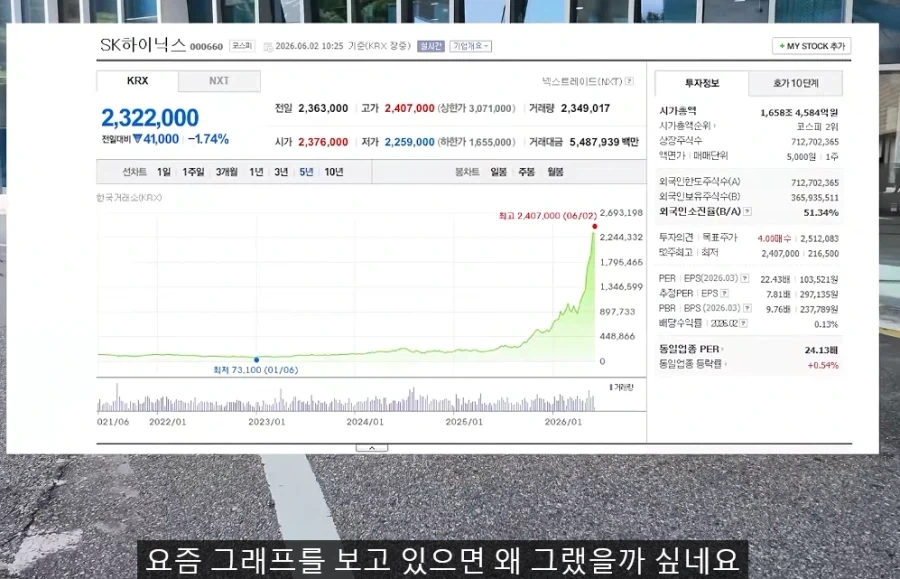Select the 3년 line chart period
Viewport: 900px width, 579px height.
(281, 172)
